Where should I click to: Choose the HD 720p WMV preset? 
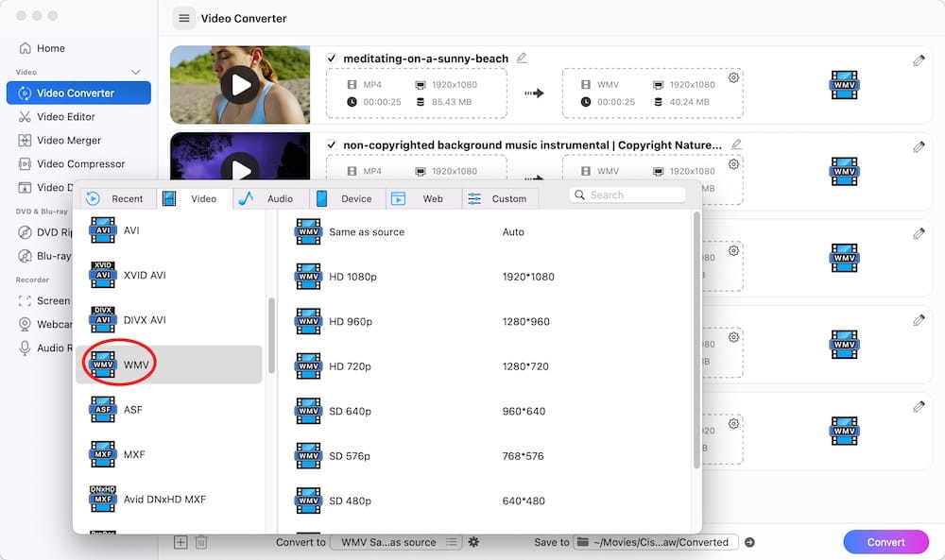point(485,366)
